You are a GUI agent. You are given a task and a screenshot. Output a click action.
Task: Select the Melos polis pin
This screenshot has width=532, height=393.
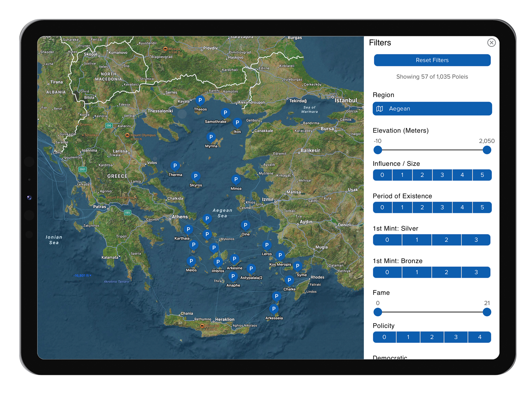pyautogui.click(x=191, y=262)
